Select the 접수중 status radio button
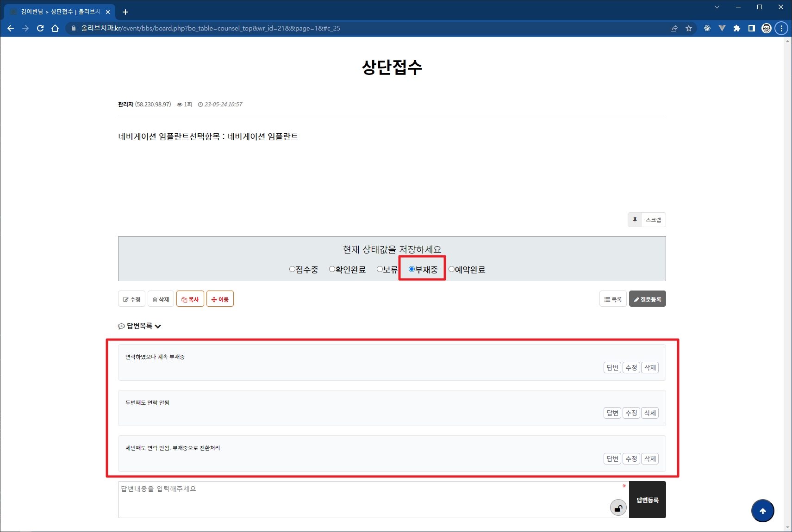Image resolution: width=792 pixels, height=532 pixels. (292, 269)
